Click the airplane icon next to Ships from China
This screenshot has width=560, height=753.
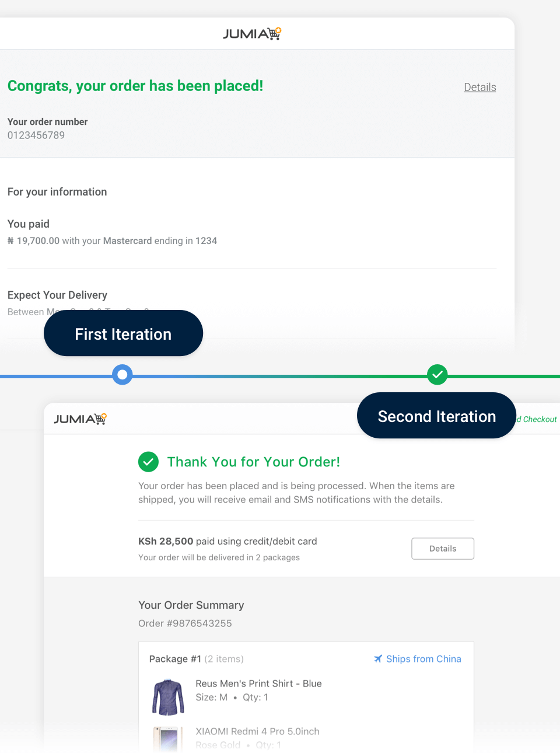[378, 658]
